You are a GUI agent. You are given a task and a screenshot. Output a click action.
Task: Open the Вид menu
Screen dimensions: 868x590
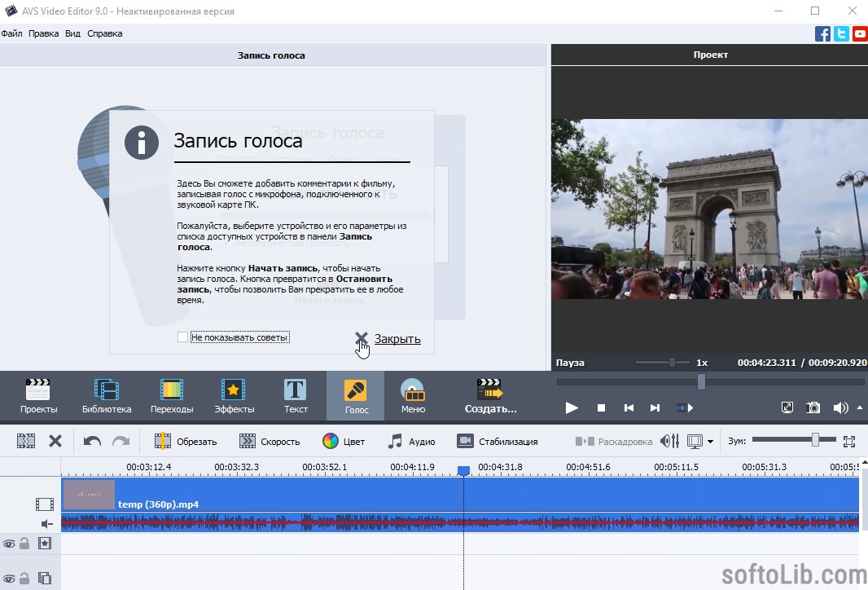72,33
